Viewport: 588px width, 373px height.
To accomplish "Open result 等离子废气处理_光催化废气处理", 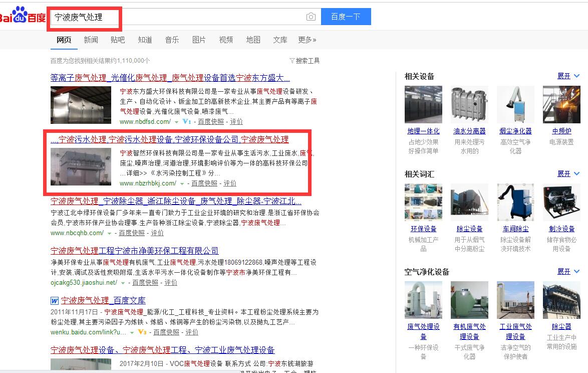I will coord(170,78).
